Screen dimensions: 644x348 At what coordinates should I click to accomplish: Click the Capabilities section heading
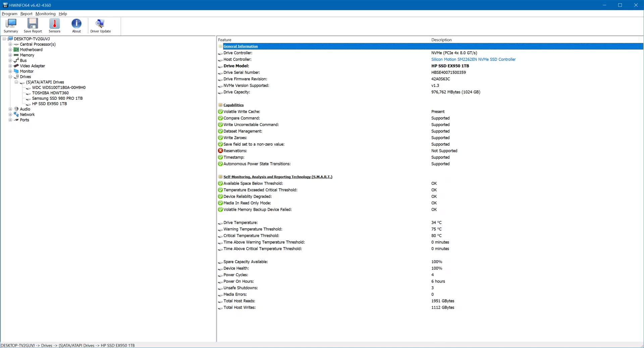pyautogui.click(x=233, y=105)
